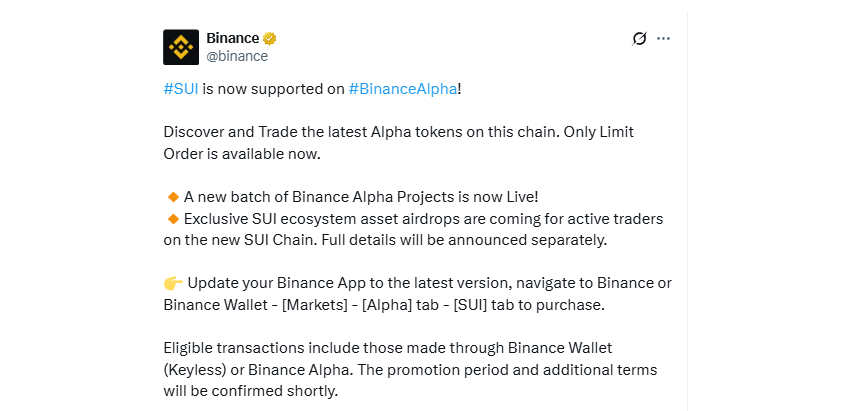The image size is (844, 411).
Task: Click the "is now supported on" text
Action: [273, 89]
